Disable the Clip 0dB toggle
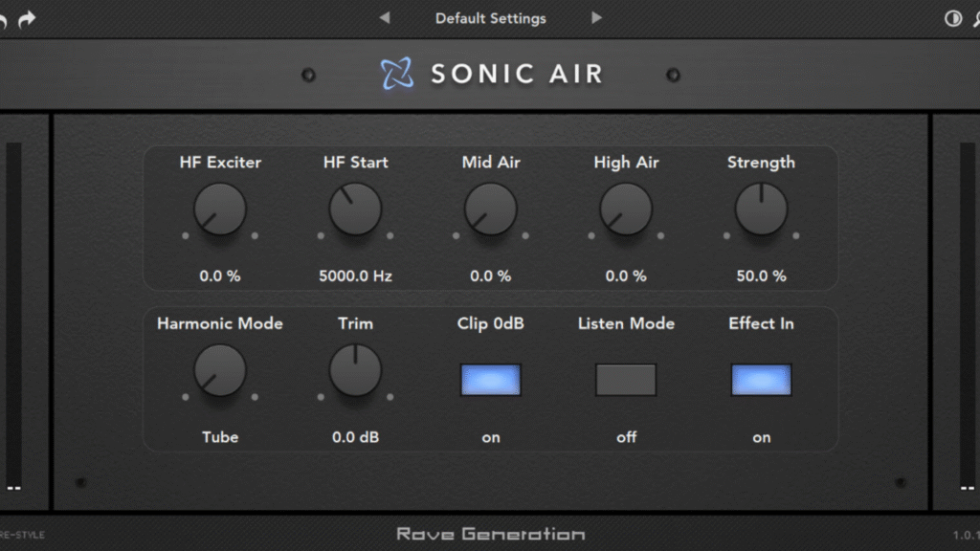Screen dimensions: 980x551 coord(490,380)
